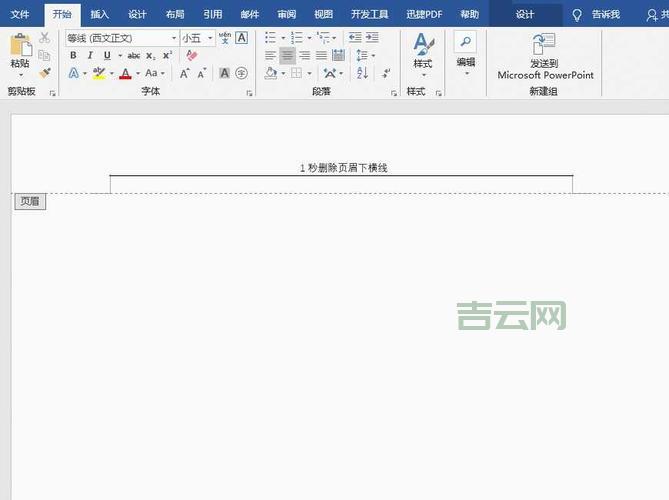Click inside the header area below line
Image resolution: width=669 pixels, height=500 pixels.
pos(341,184)
